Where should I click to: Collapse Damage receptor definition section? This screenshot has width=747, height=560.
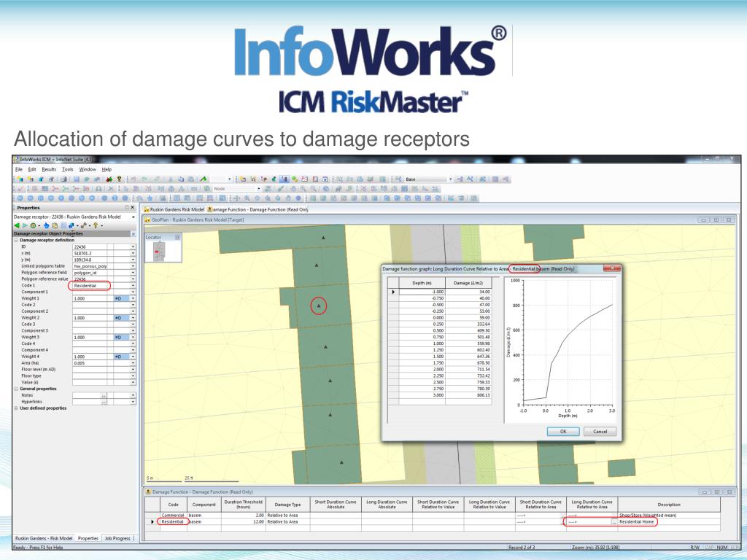[x=16, y=241]
